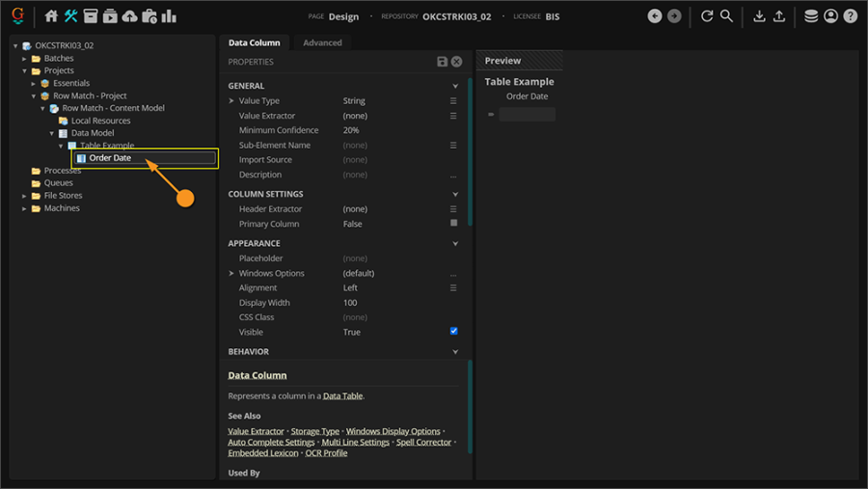Image resolution: width=868 pixels, height=489 pixels.
Task: Go to the Home page icon
Action: 52,16
